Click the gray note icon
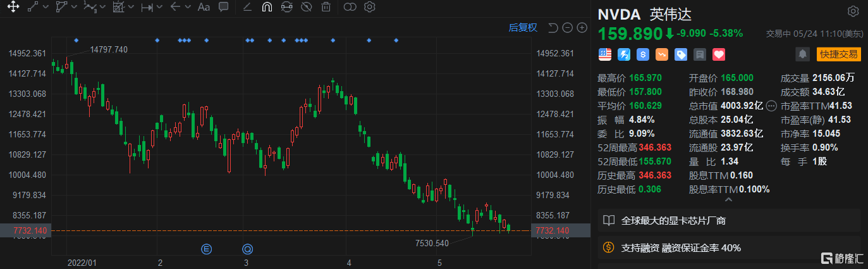 pyautogui.click(x=700, y=54)
